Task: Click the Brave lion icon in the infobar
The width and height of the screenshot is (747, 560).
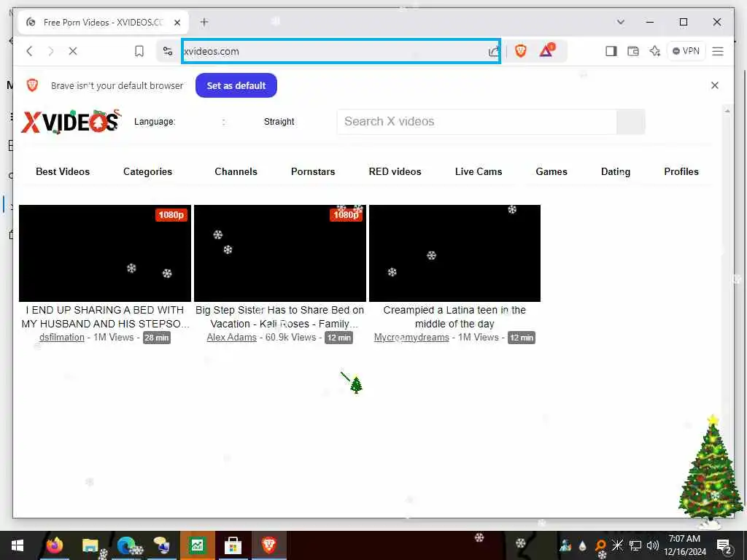Action: 32,85
